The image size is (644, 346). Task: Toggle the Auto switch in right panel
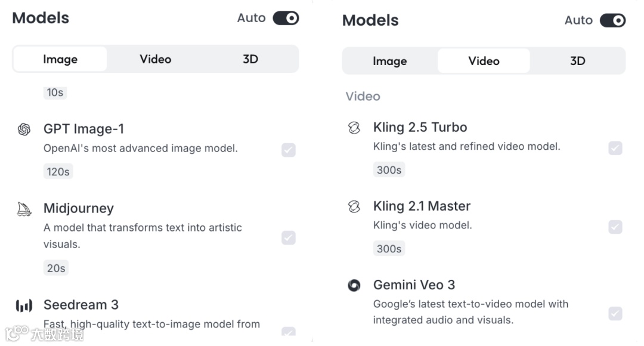(x=612, y=21)
